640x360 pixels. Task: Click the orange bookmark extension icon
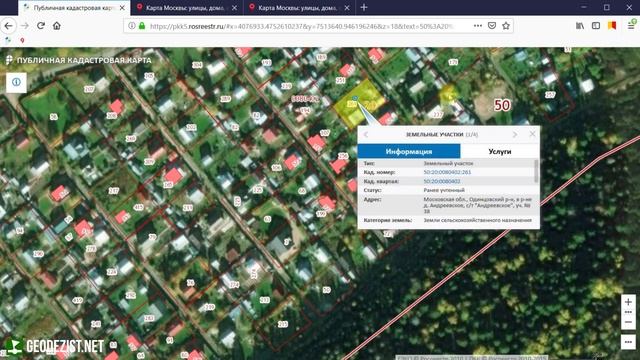click(x=612, y=26)
